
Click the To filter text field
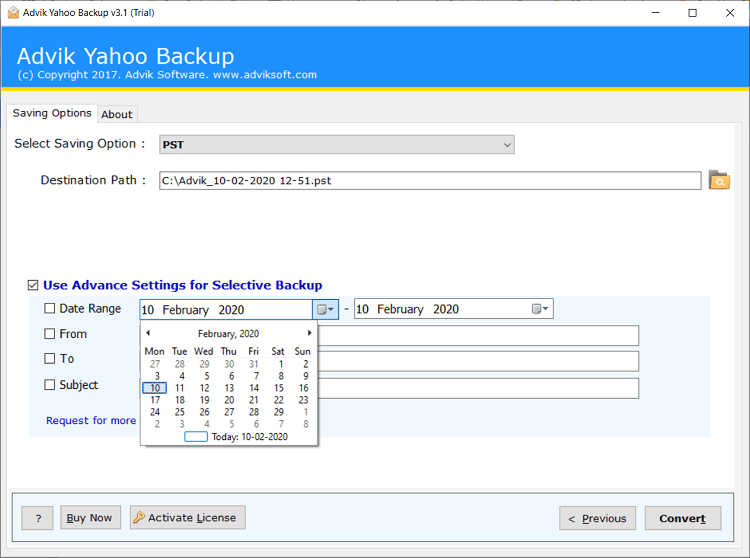(x=478, y=361)
